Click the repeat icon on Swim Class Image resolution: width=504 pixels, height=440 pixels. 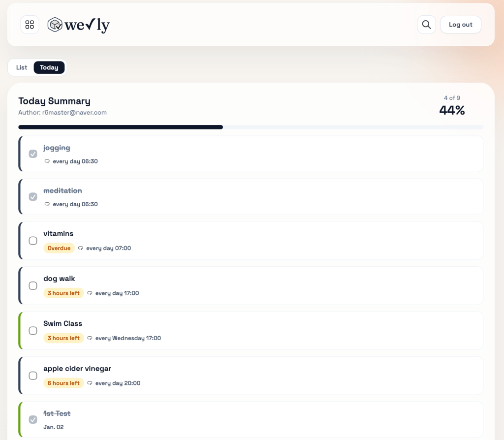(x=90, y=338)
